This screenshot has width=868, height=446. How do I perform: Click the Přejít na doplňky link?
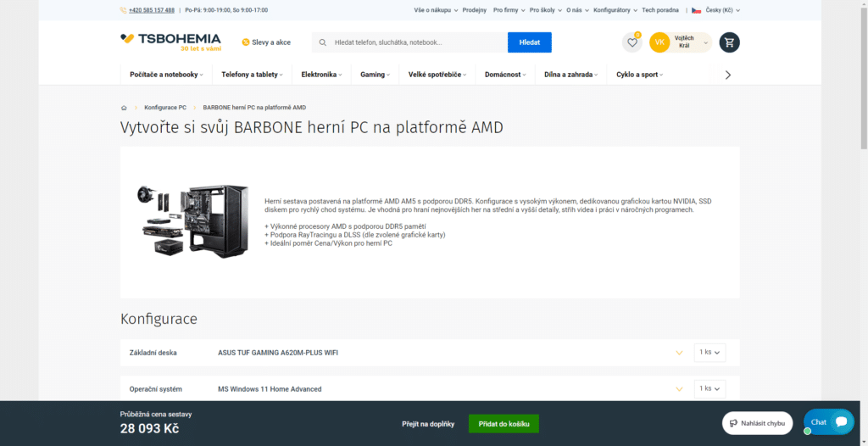tap(428, 423)
